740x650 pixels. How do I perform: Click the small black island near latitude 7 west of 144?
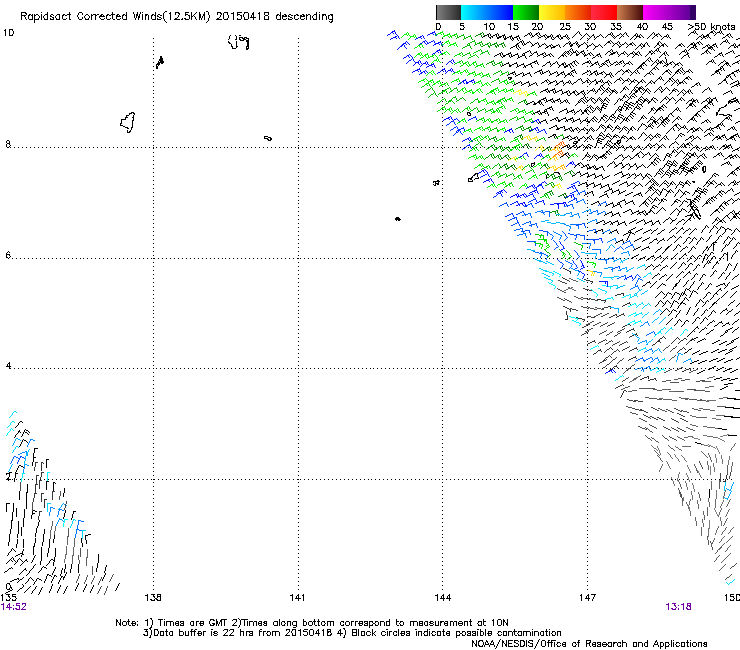398,219
